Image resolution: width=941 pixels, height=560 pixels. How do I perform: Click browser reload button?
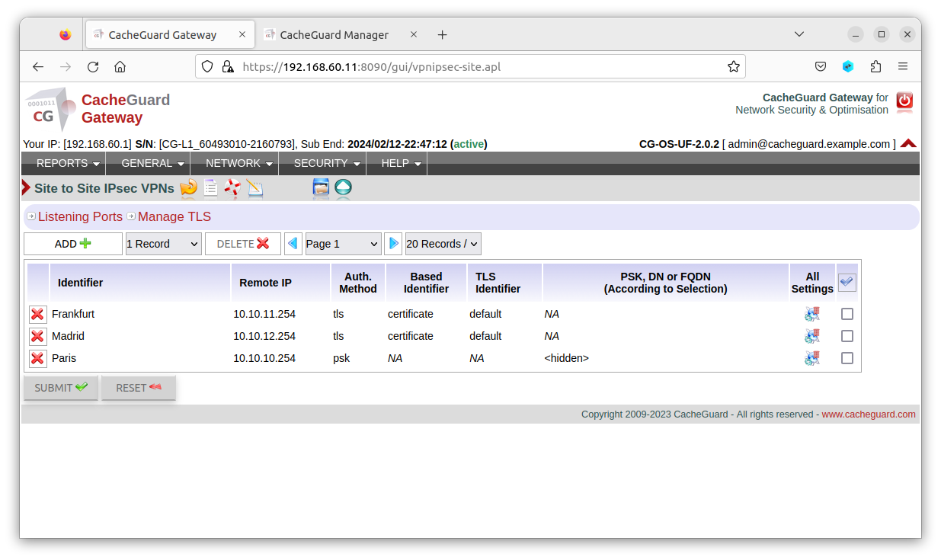(x=93, y=67)
